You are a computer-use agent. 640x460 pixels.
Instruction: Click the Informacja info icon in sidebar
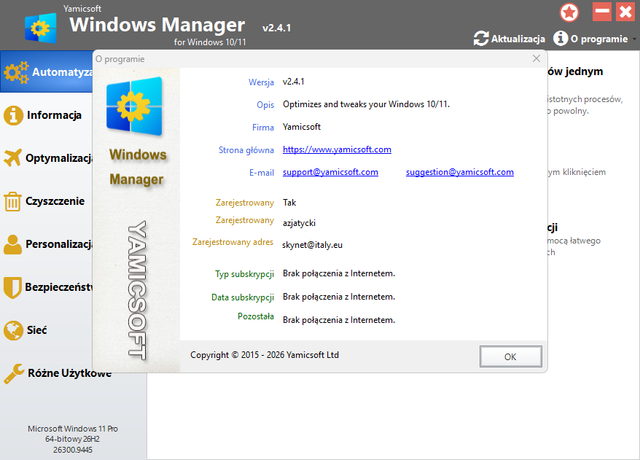[x=13, y=115]
